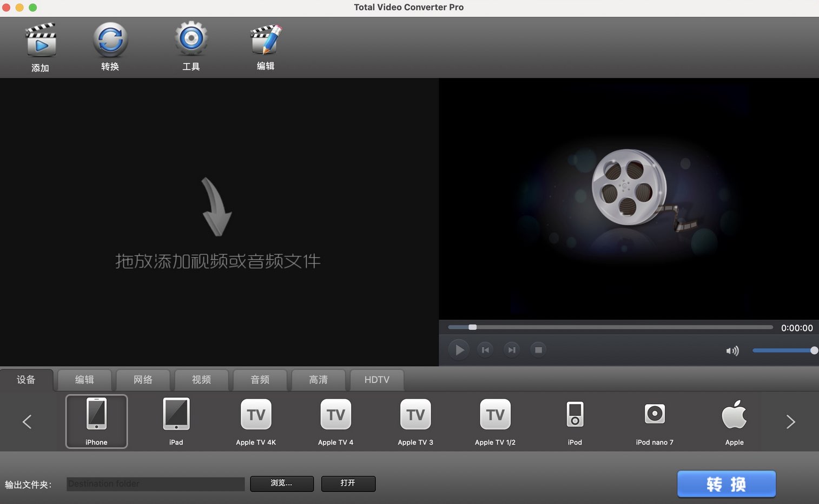Click the 0:00:00 time display
This screenshot has height=504, width=819.
coord(797,328)
